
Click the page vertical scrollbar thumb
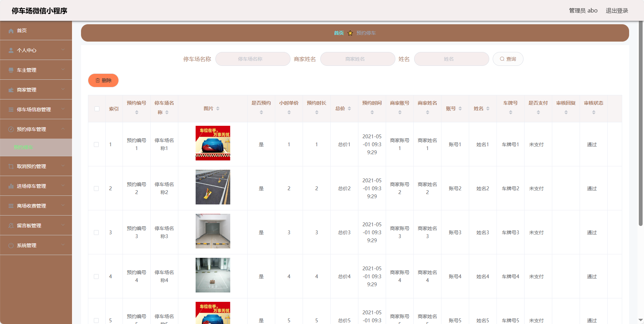pyautogui.click(x=641, y=123)
